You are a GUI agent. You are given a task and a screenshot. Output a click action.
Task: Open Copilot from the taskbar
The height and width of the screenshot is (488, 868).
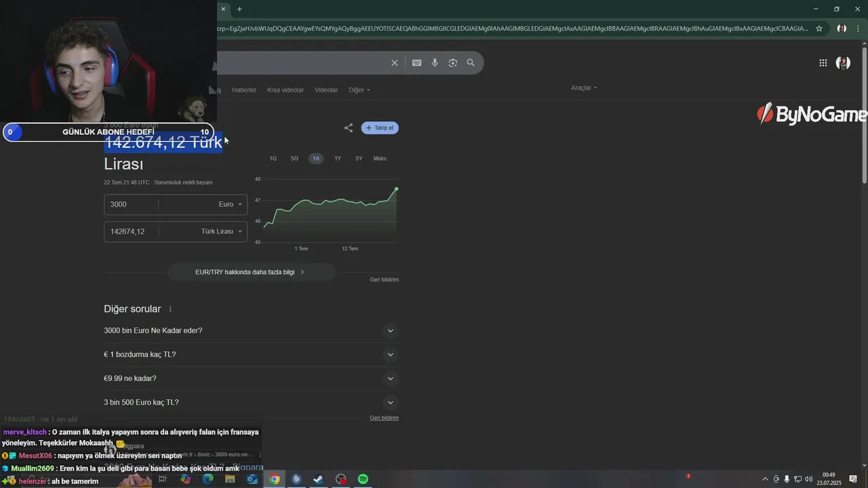tap(185, 479)
